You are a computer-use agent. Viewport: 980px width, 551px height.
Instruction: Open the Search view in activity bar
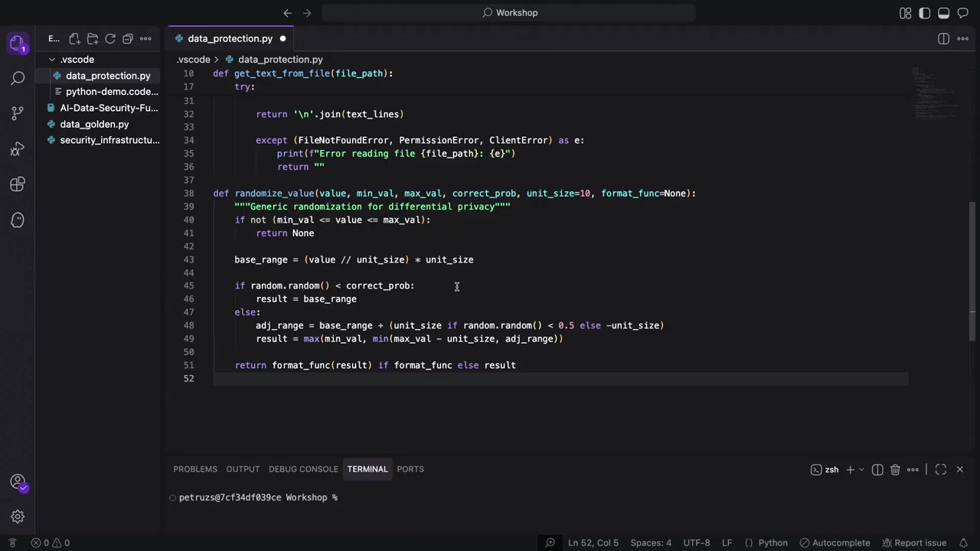tap(18, 78)
